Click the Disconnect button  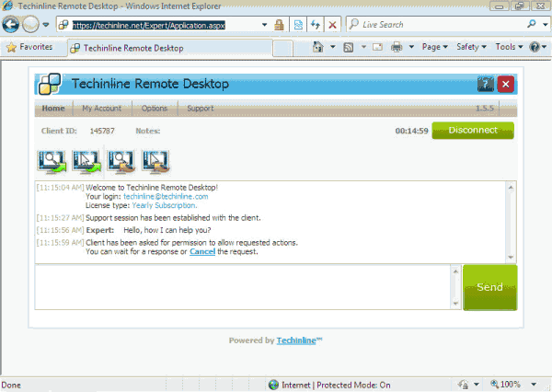coord(473,131)
